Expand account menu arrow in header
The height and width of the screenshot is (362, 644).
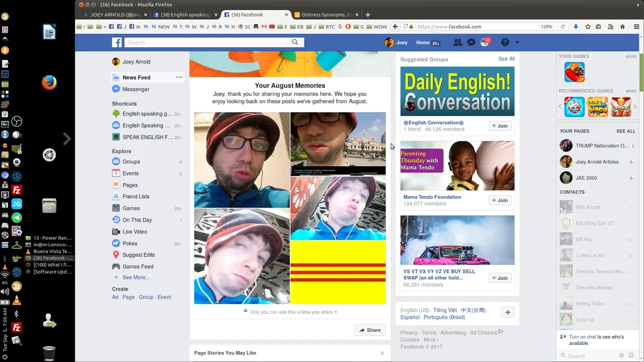pos(517,43)
